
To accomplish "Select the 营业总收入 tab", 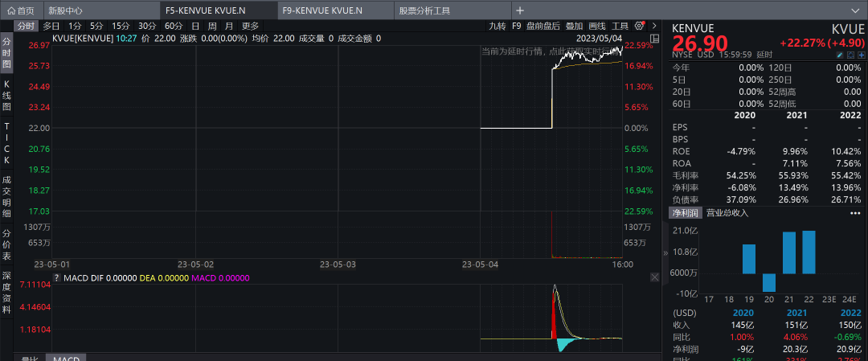I will coord(727,213).
